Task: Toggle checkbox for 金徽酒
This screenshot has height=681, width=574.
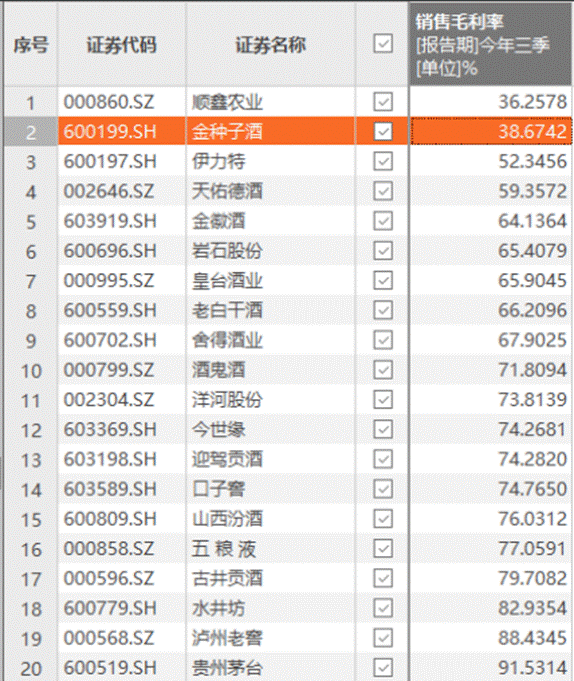Action: click(383, 221)
